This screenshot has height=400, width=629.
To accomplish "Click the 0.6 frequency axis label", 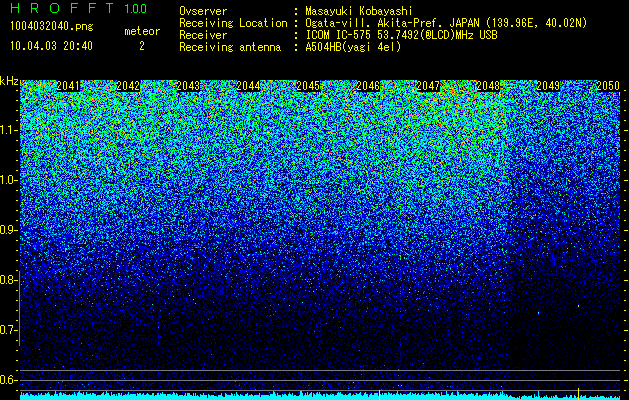I will coord(9,380).
